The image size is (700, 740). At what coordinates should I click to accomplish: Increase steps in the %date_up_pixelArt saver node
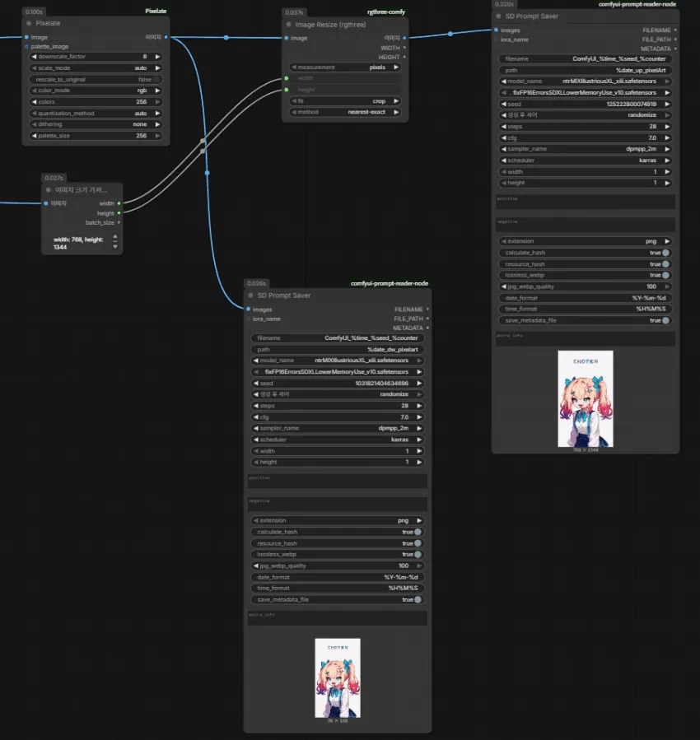tap(667, 127)
